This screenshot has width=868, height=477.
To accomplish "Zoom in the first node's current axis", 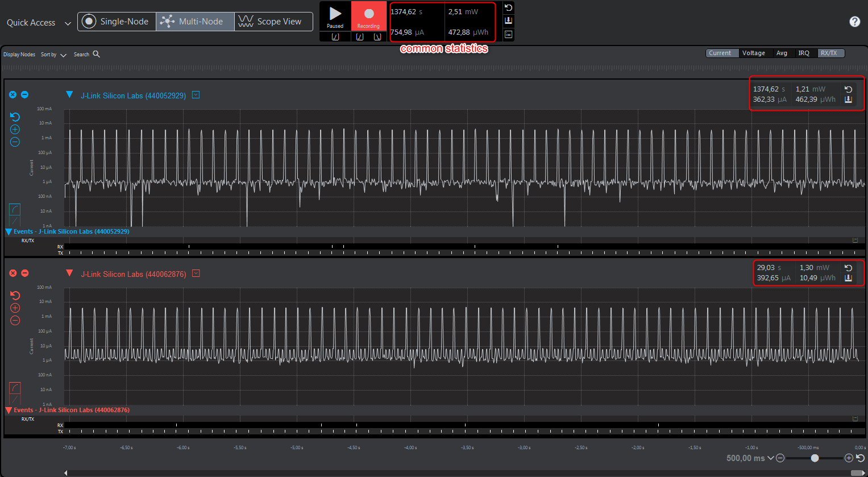I will [15, 130].
